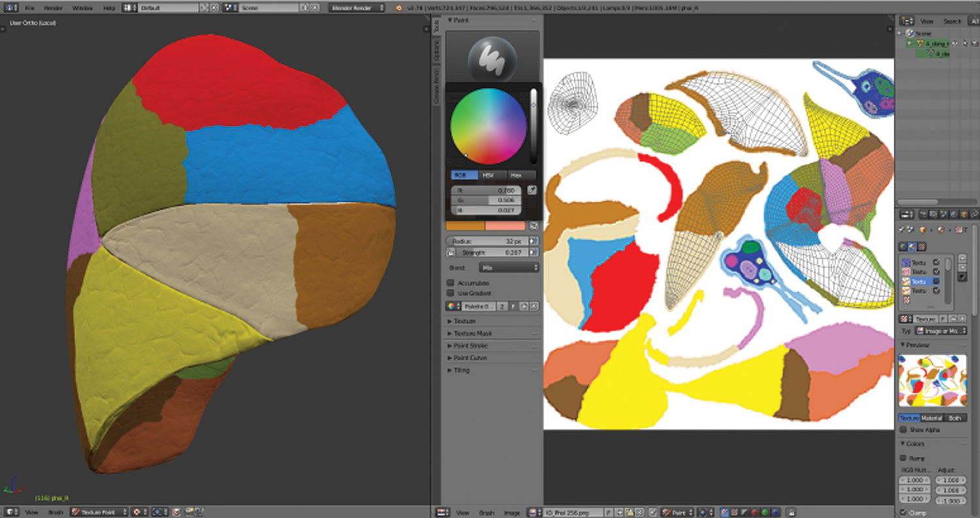Enable the Accumulate checkbox
Image resolution: width=980 pixels, height=518 pixels.
pos(450,283)
